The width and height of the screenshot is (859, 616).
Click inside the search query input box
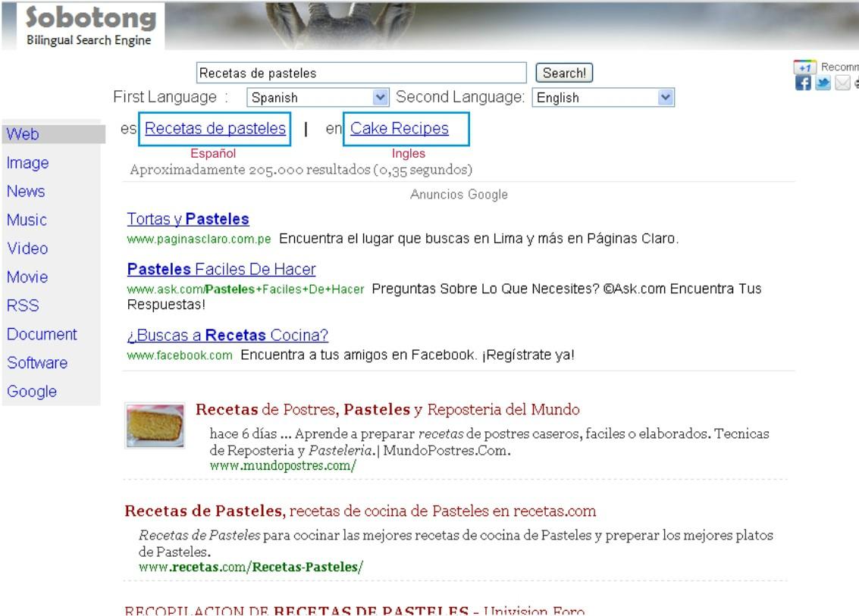point(362,73)
